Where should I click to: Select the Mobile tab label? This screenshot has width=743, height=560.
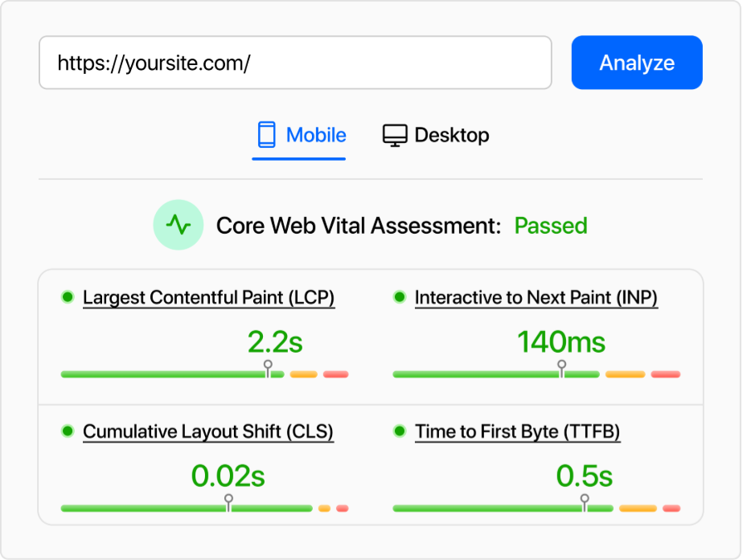(316, 135)
